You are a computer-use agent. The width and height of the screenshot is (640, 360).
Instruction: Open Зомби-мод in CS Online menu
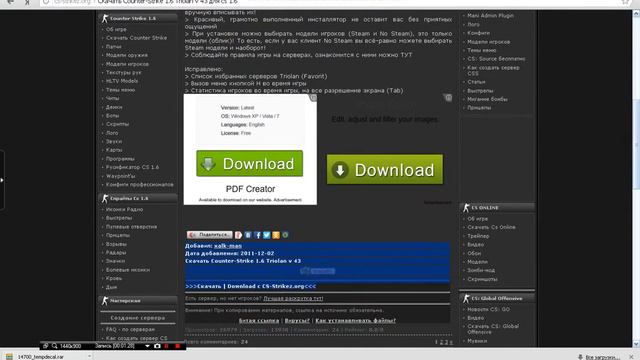click(481, 270)
